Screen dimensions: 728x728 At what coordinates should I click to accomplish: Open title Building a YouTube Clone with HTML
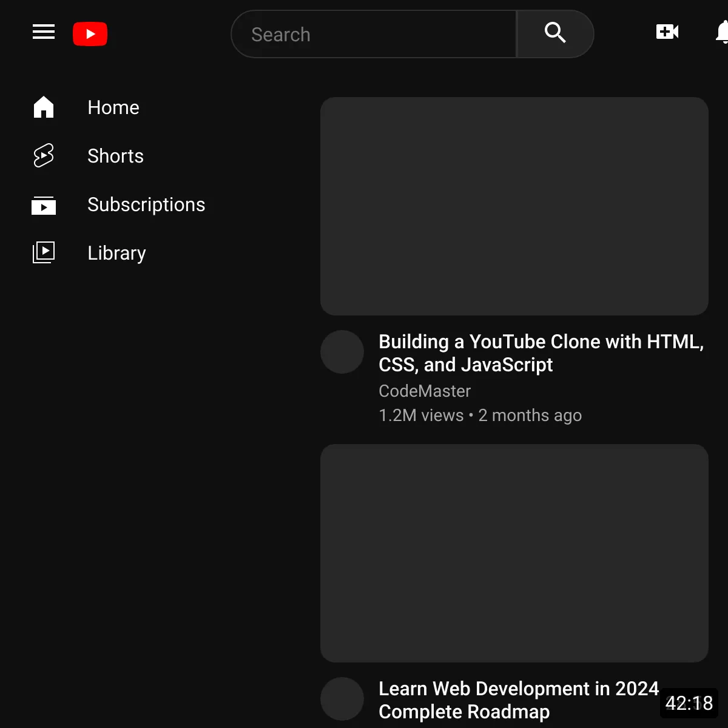pyautogui.click(x=541, y=353)
